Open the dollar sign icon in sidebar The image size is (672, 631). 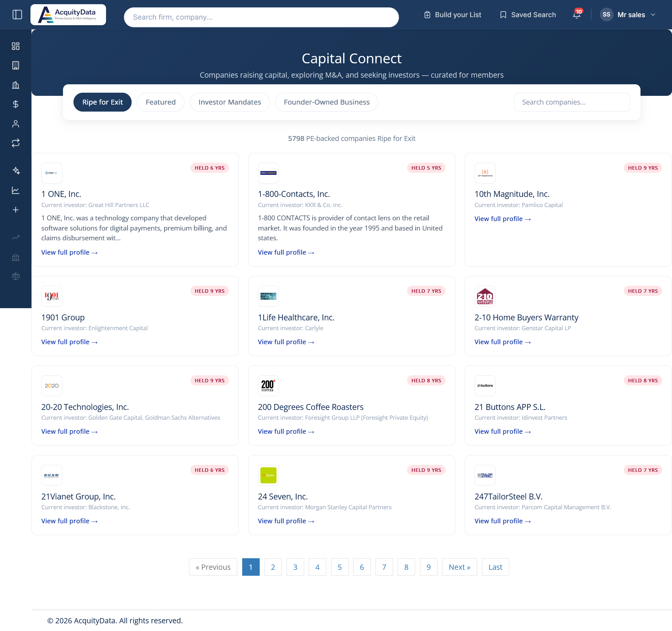16,104
